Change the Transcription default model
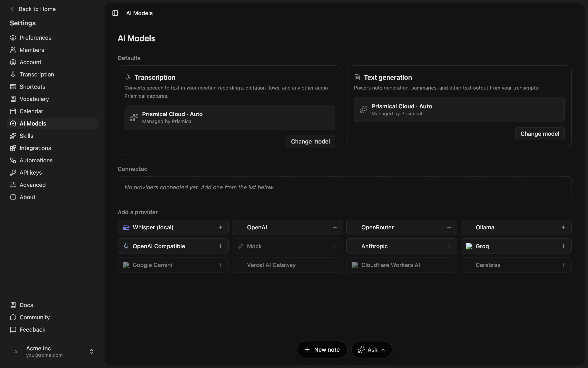Viewport: 588px width, 368px height. pos(310,141)
